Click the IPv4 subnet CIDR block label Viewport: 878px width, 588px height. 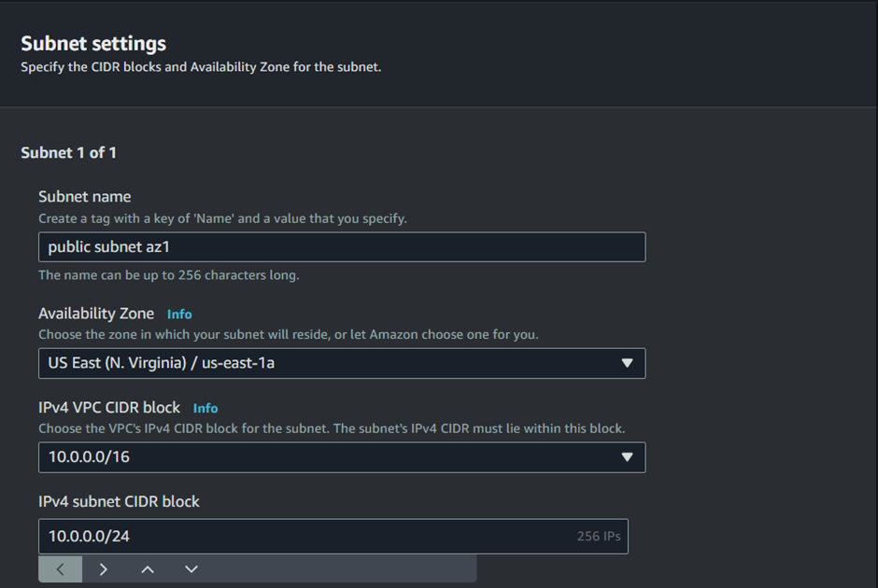119,501
